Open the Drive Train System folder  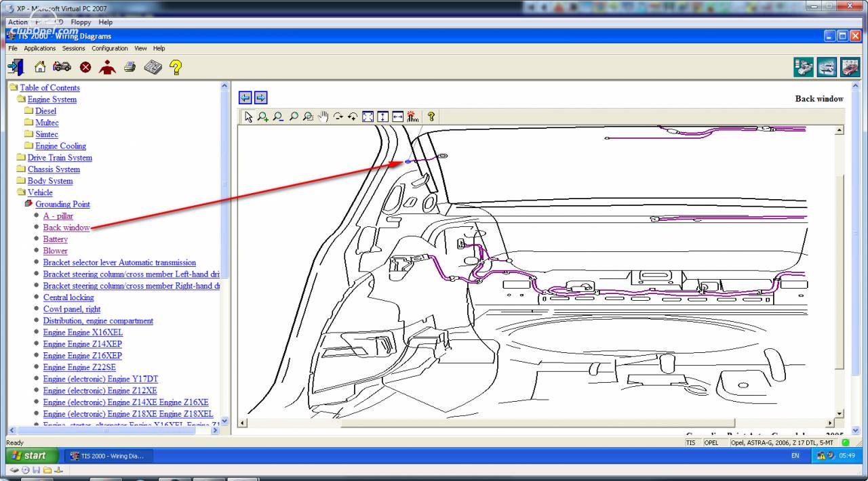click(x=60, y=157)
